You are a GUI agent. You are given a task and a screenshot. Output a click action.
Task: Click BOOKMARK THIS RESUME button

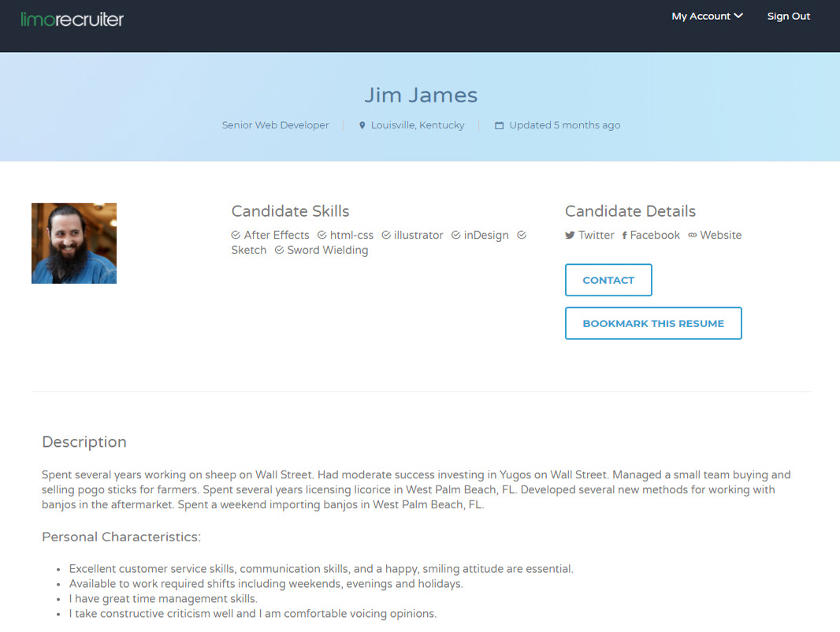tap(653, 324)
